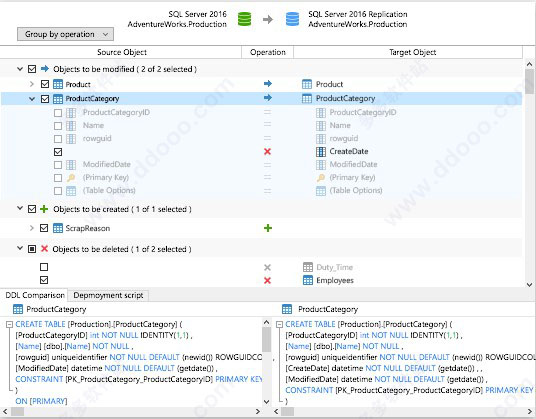The image size is (536, 419).
Task: Click the target Product table icon
Action: coord(307,84)
